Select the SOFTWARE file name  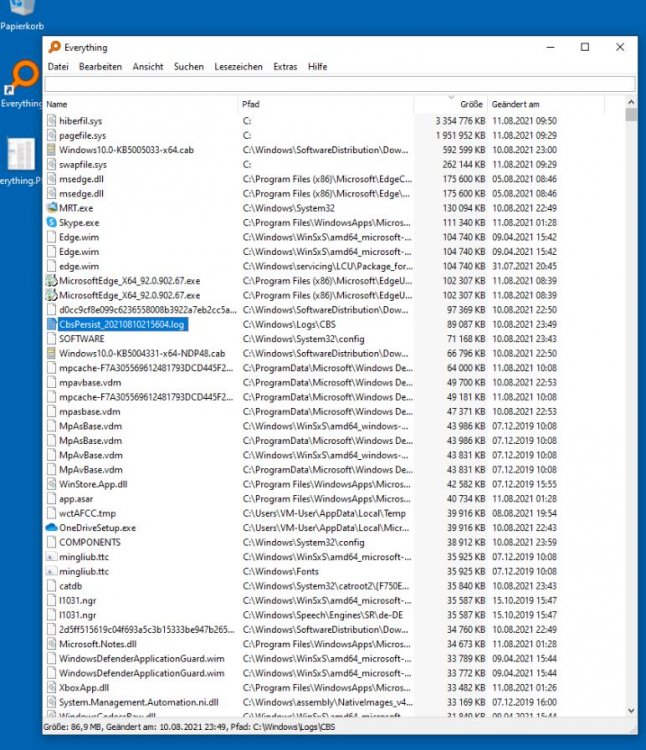(x=81, y=339)
